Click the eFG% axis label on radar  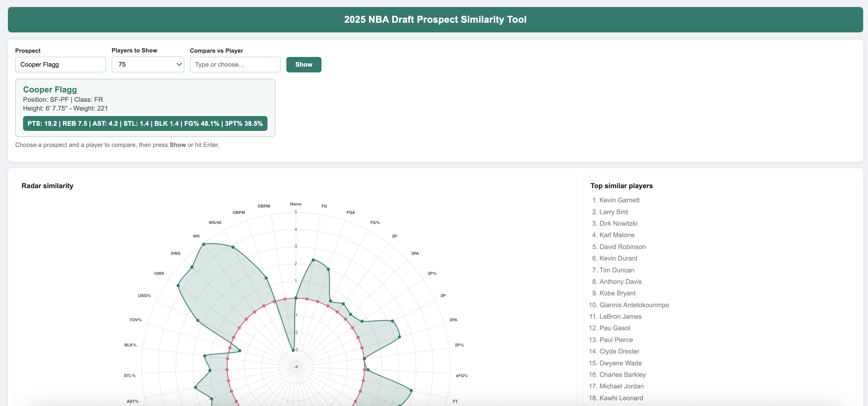462,376
